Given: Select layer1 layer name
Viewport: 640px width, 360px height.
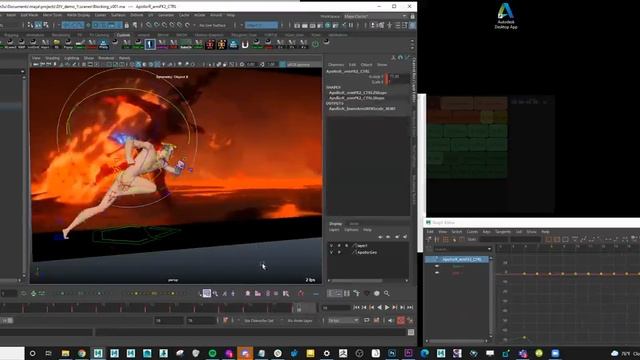Looking at the screenshot, I should pyautogui.click(x=362, y=246).
